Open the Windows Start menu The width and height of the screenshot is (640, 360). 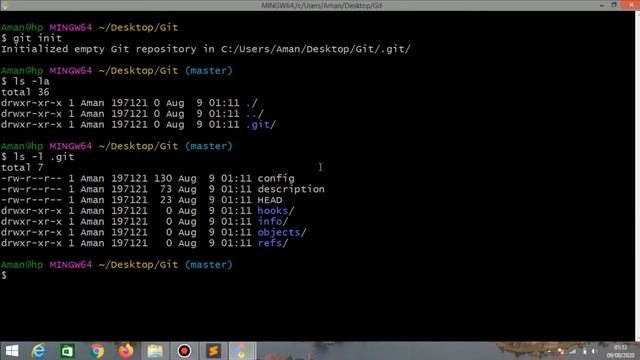12,351
